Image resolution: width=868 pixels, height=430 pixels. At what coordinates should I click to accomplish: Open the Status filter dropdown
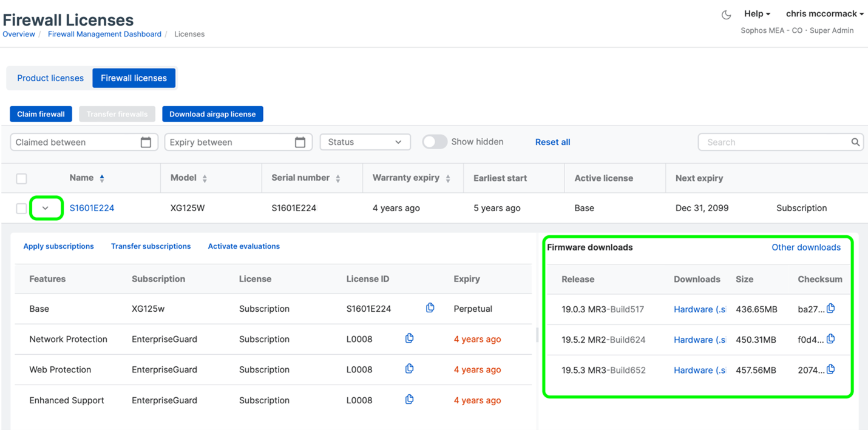point(365,141)
